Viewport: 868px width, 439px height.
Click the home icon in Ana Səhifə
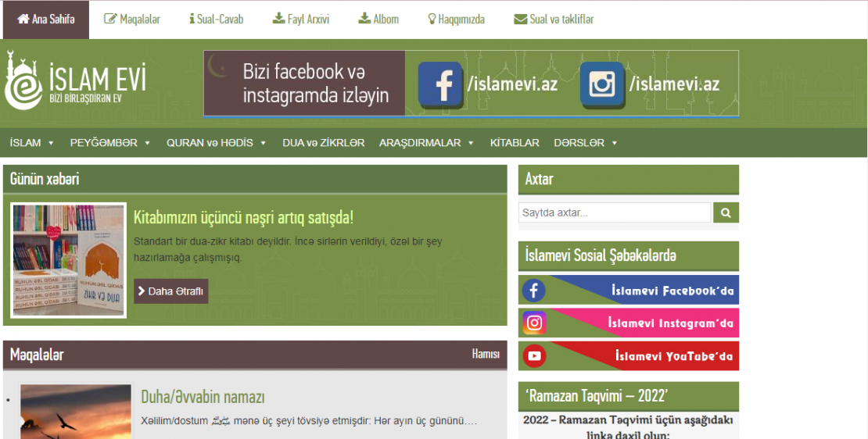(x=23, y=20)
